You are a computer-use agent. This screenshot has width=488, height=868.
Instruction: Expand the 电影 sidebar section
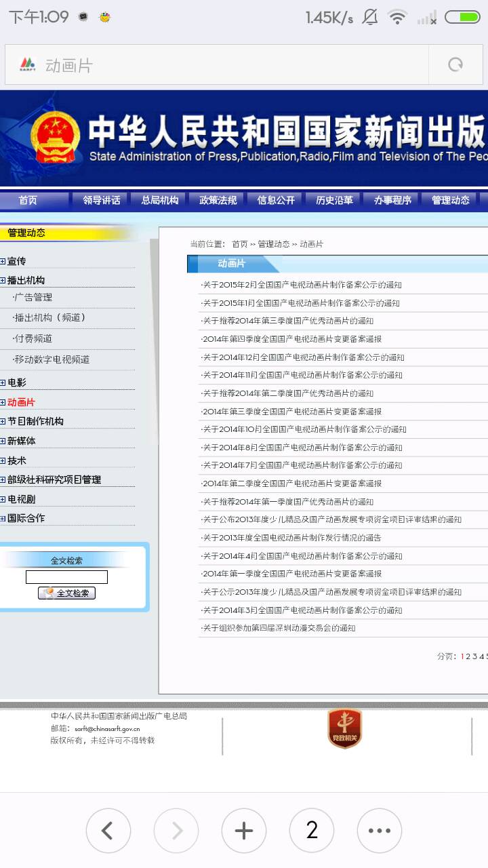coord(3,383)
